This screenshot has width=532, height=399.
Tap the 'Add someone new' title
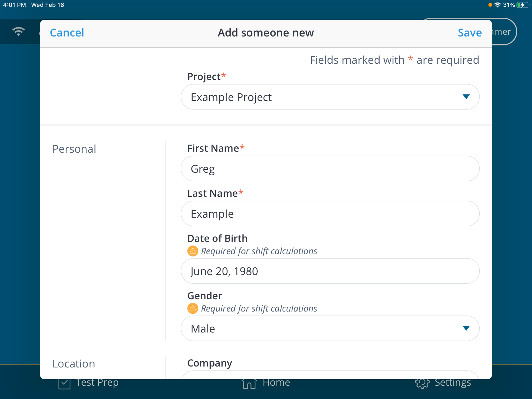[266, 33]
